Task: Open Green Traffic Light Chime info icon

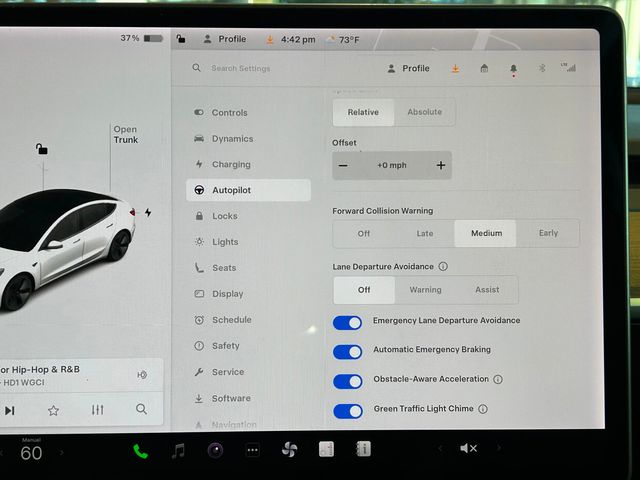Action: (483, 409)
